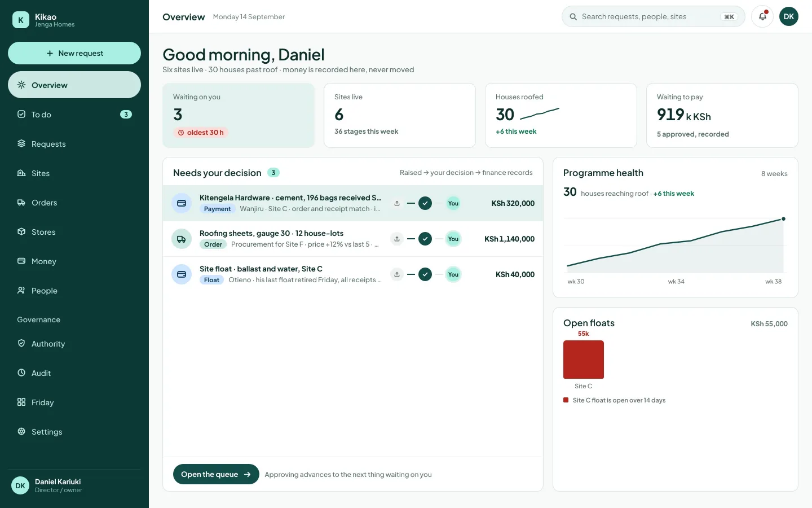Image resolution: width=812 pixels, height=508 pixels.
Task: Click the checkmark step in Roofing sheets row
Action: point(425,239)
